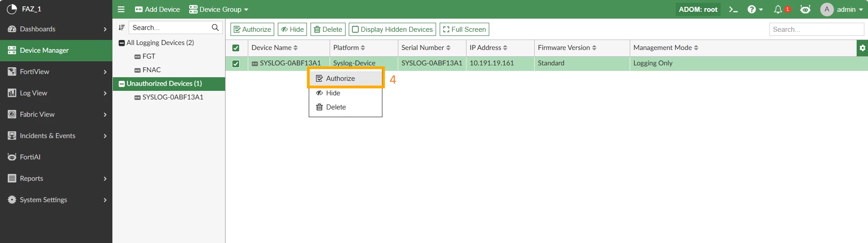This screenshot has height=243, width=868.
Task: Click the Fabric View sidebar icon
Action: [x=12, y=114]
